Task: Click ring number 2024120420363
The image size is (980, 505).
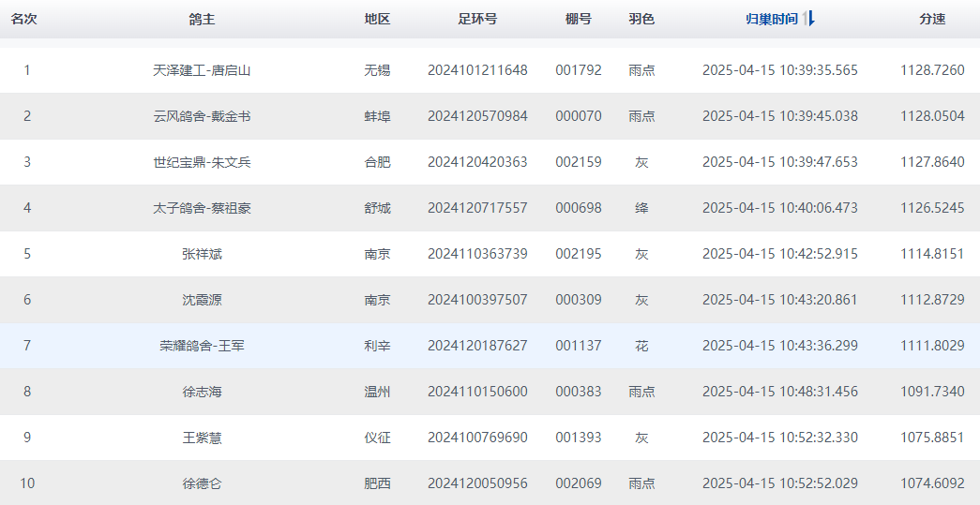Action: 477,162
